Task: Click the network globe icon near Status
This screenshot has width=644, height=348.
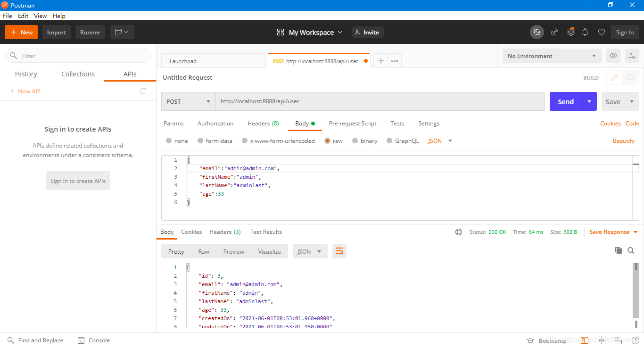Action: [x=459, y=232]
